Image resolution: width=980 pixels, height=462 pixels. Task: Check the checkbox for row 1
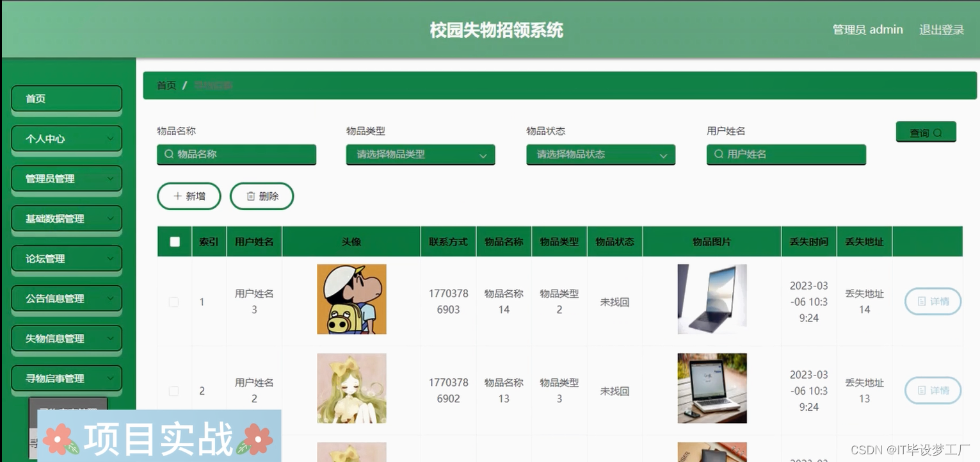tap(173, 302)
